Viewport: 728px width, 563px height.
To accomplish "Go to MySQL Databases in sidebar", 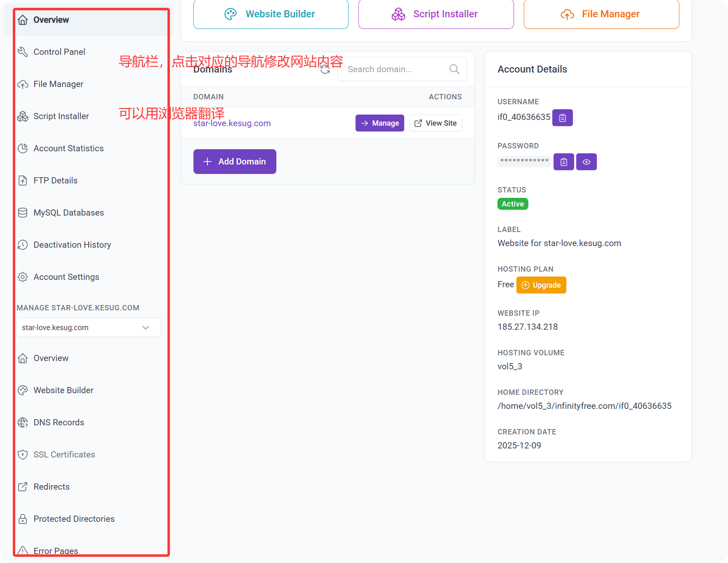I will point(68,213).
